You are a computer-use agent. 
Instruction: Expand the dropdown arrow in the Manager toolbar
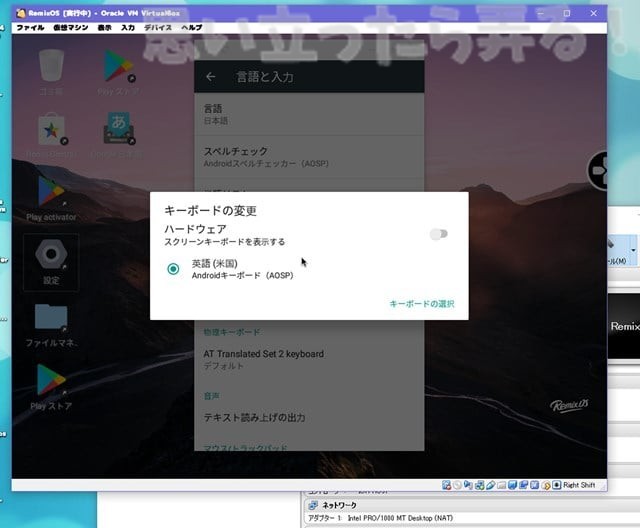point(633,250)
